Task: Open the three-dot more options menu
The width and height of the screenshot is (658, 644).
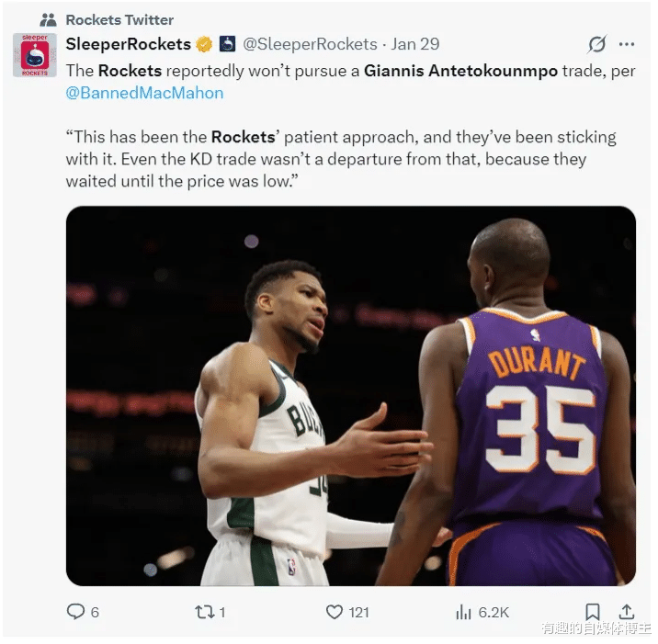Action: coord(627,44)
